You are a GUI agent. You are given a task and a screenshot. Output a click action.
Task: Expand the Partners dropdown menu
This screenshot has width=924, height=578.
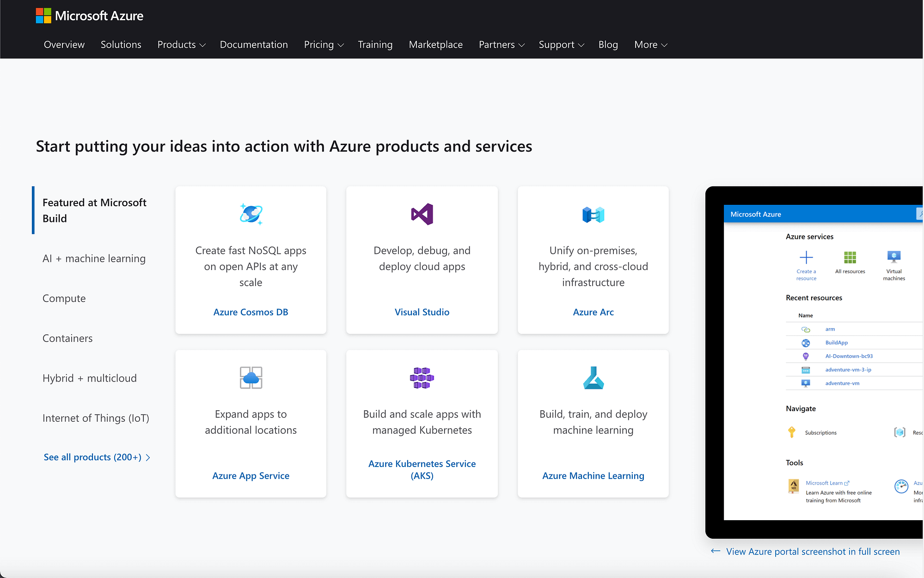502,44
